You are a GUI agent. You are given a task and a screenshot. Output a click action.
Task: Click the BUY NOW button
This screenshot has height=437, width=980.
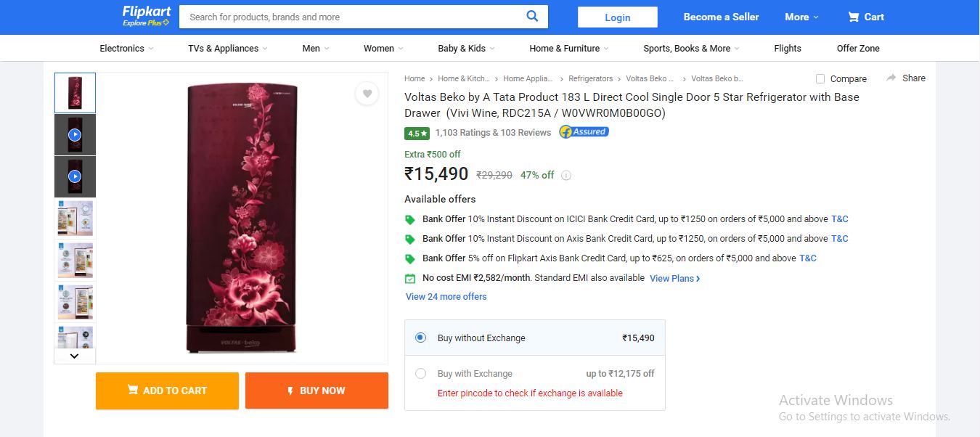[x=317, y=391]
